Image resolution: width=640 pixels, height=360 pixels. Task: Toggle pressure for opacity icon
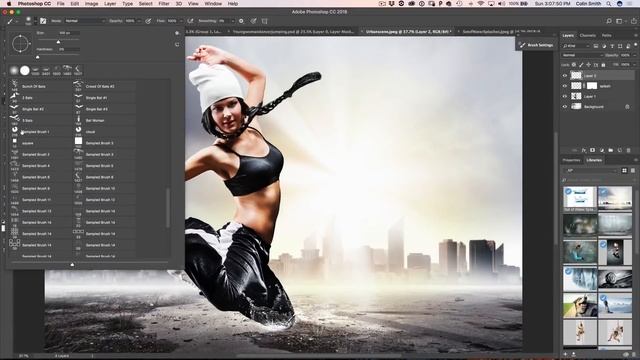point(149,21)
